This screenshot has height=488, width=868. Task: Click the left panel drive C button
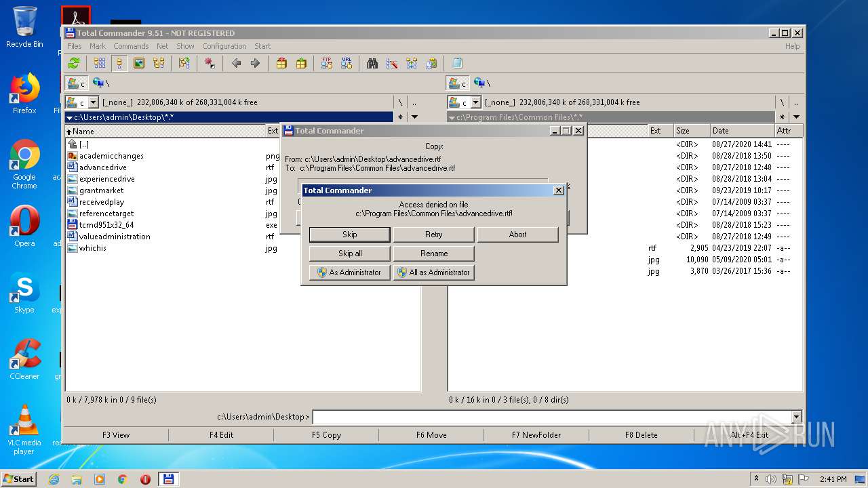[x=76, y=83]
